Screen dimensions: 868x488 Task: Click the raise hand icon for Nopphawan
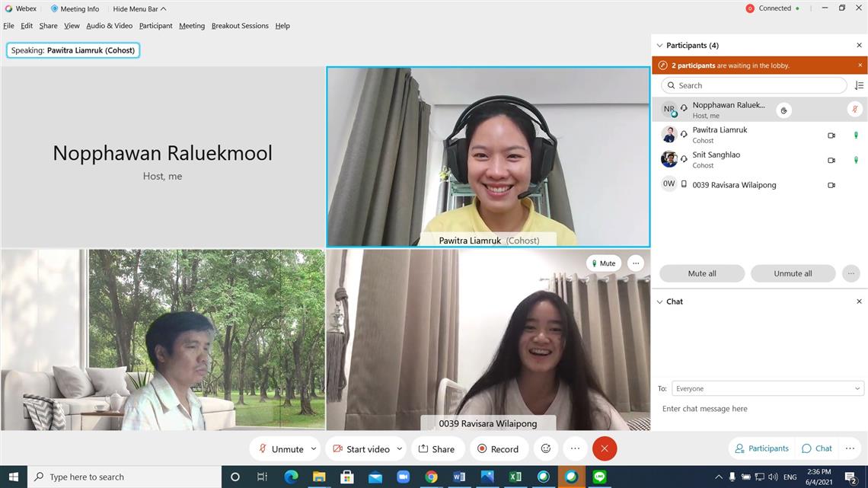pyautogui.click(x=783, y=110)
